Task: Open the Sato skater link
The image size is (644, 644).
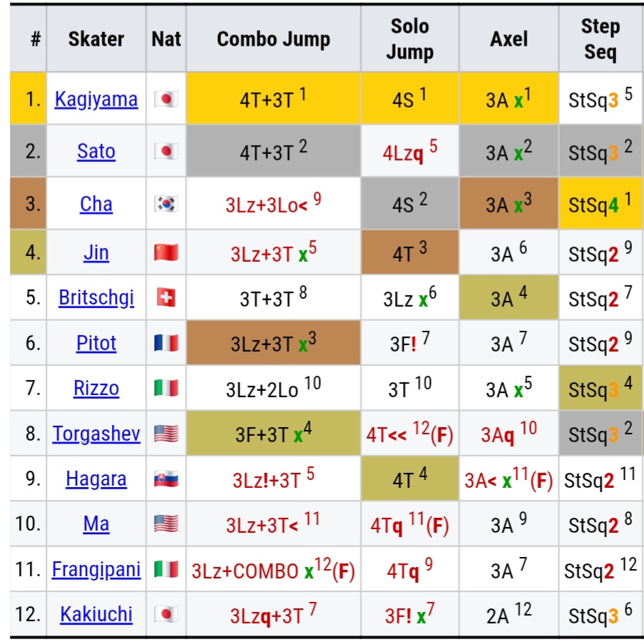Action: click(96, 151)
